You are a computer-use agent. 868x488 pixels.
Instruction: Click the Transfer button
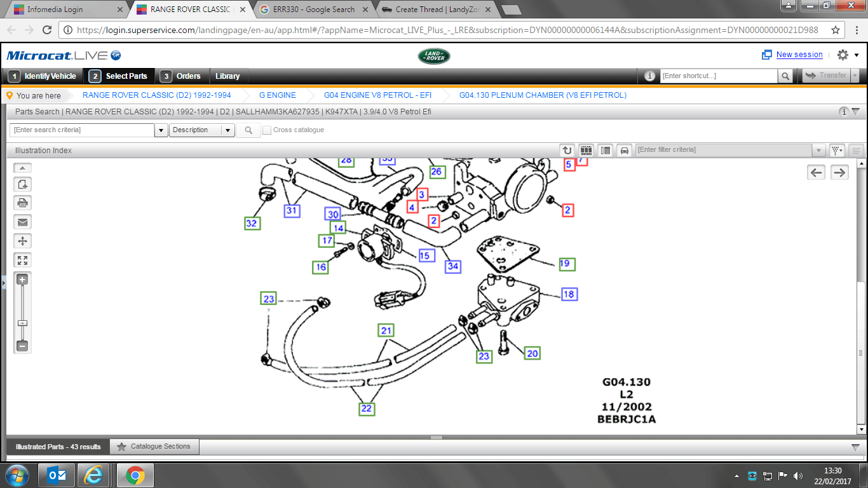click(825, 76)
